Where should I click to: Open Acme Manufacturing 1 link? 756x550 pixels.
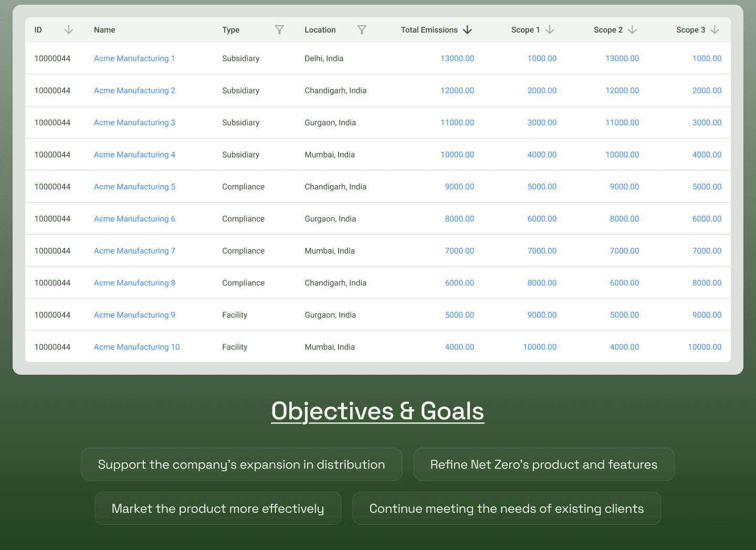coord(134,58)
